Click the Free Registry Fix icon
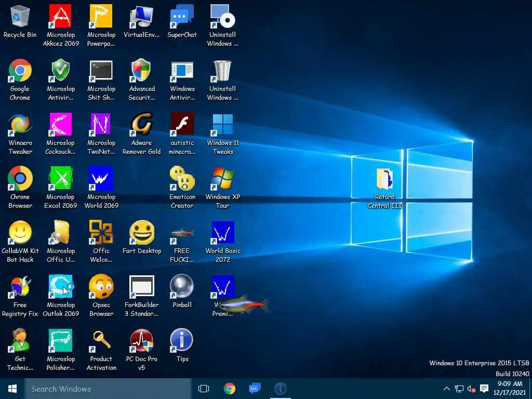The height and width of the screenshot is (399, 532). [20, 286]
